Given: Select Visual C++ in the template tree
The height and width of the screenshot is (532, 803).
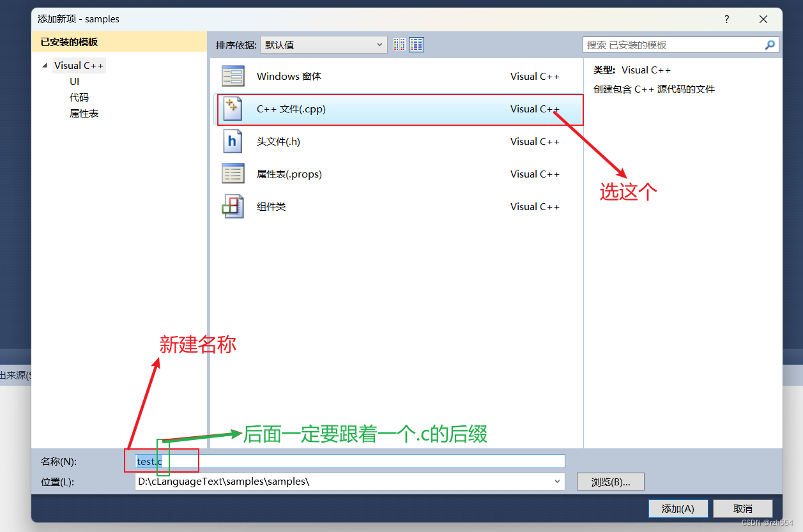Looking at the screenshot, I should coord(79,65).
